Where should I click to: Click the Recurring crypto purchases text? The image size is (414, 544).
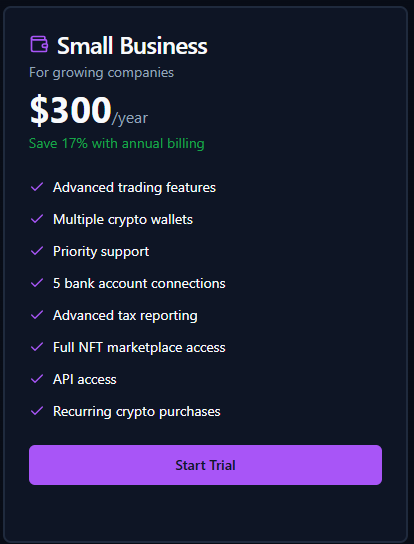pos(137,411)
